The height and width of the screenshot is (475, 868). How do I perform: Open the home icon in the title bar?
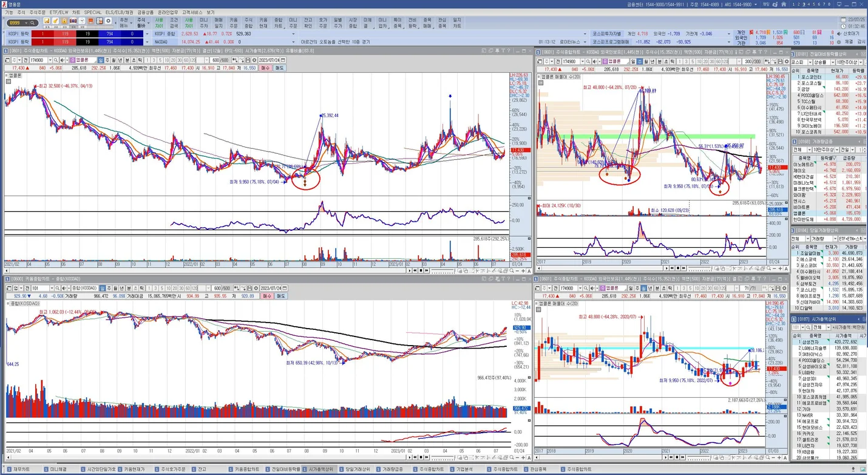point(784,4)
